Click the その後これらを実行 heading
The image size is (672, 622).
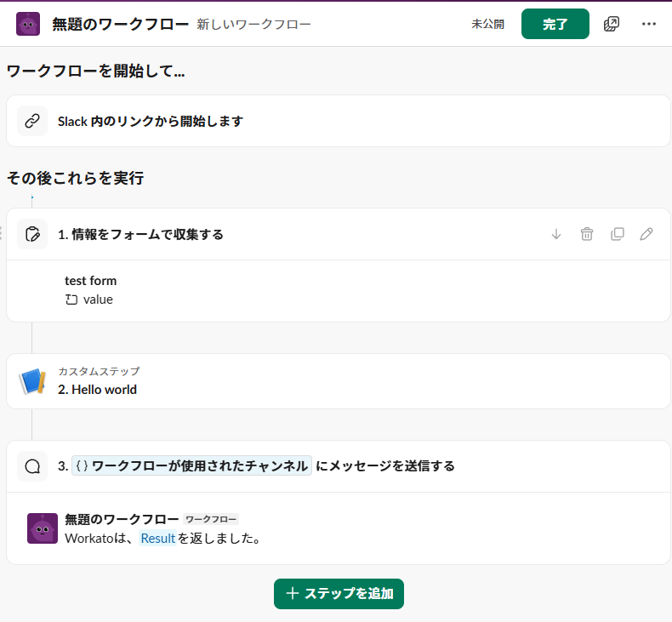76,178
